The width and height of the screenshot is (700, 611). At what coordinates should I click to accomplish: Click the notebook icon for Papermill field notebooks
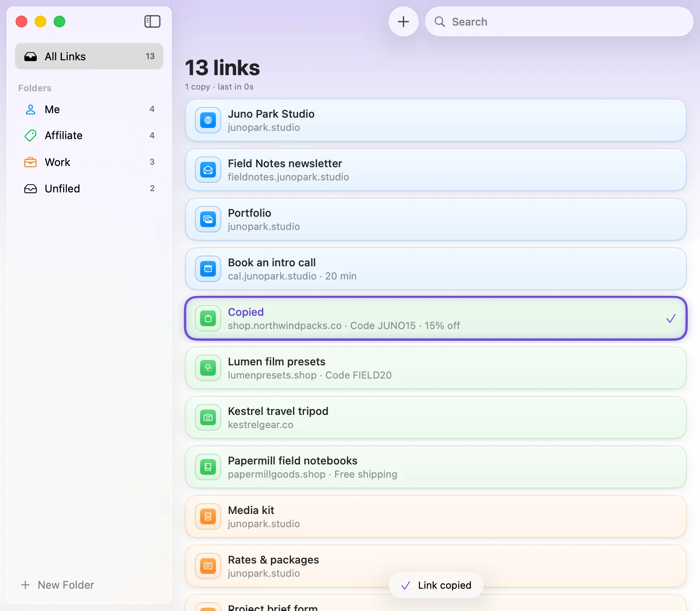(208, 467)
